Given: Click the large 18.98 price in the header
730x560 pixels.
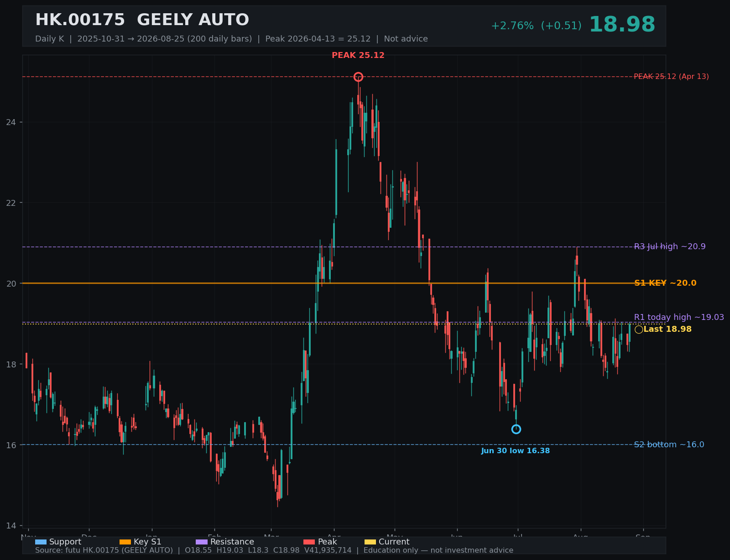Looking at the screenshot, I should point(622,25).
